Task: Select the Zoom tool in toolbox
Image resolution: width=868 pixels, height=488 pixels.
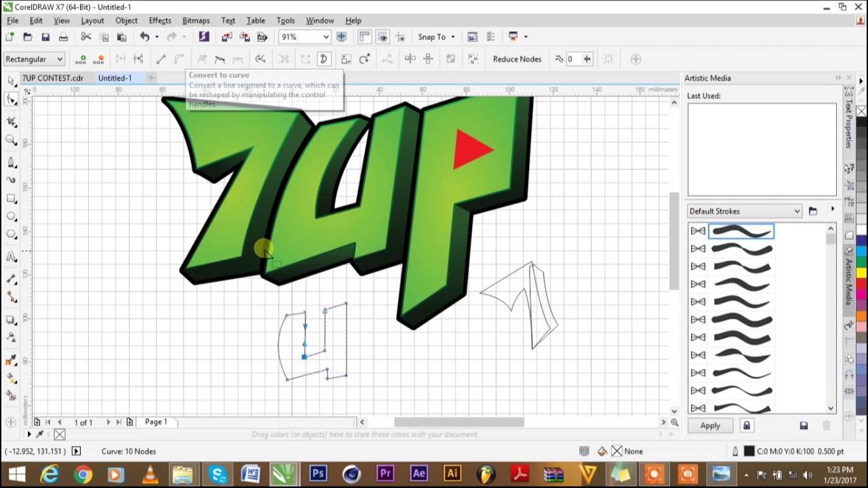Action: coord(12,140)
